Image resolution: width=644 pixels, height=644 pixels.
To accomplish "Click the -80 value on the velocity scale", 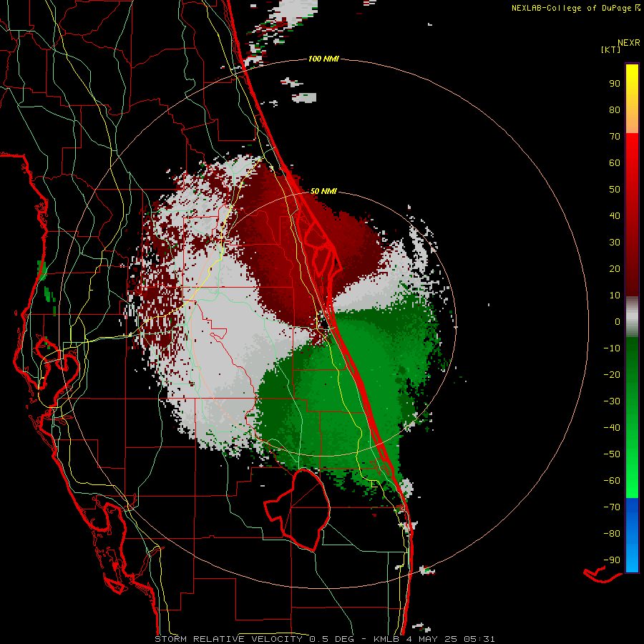I will click(612, 534).
